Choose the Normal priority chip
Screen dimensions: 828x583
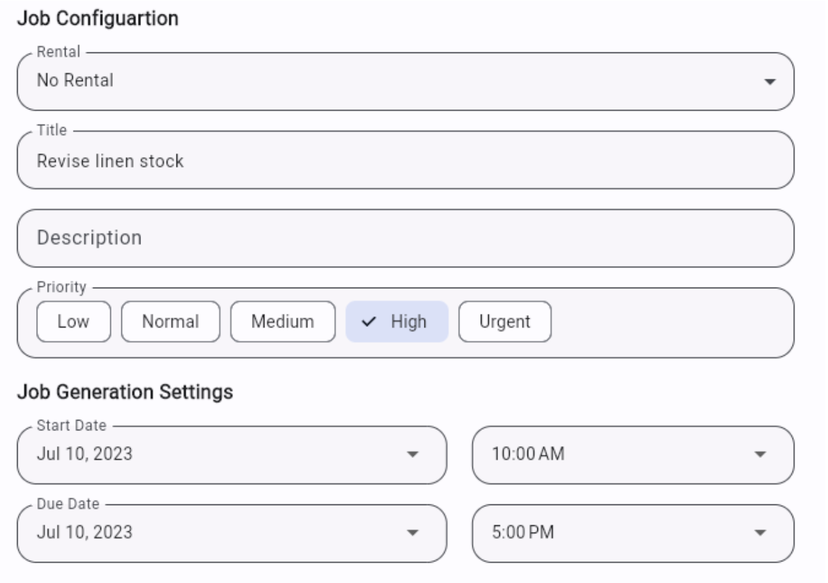[170, 322]
